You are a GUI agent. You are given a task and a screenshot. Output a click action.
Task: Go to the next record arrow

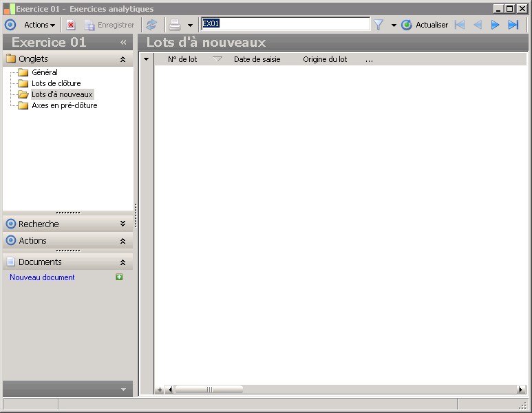click(x=495, y=25)
